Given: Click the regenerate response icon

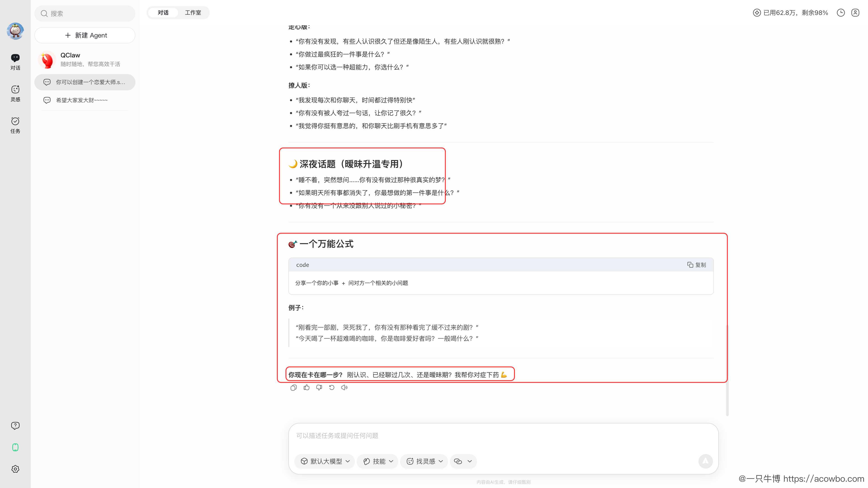Looking at the screenshot, I should point(332,388).
